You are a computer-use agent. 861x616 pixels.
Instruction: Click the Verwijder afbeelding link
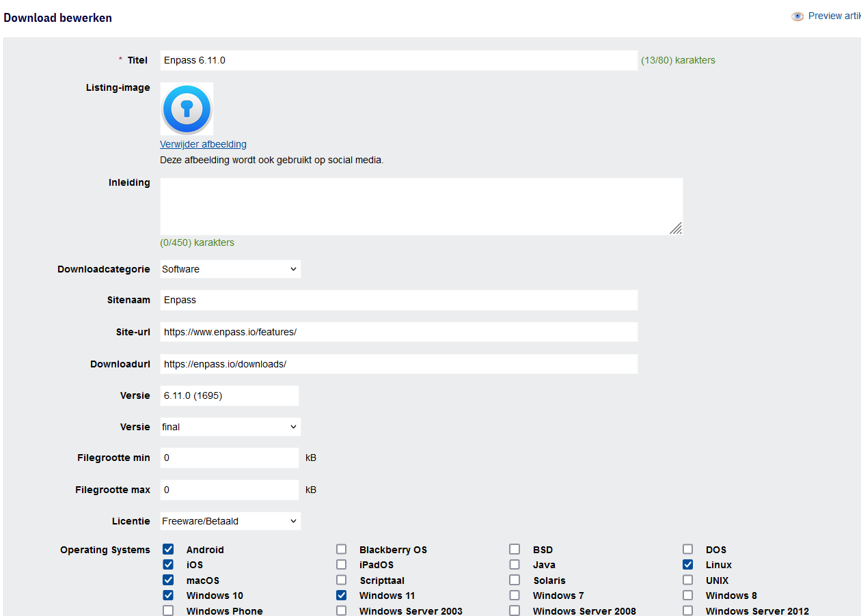(x=203, y=144)
